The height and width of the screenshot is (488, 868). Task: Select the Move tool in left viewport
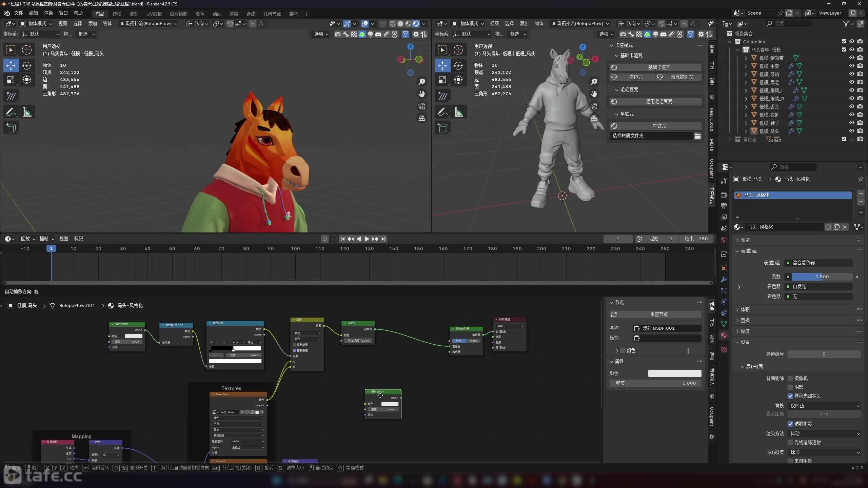pos(11,65)
